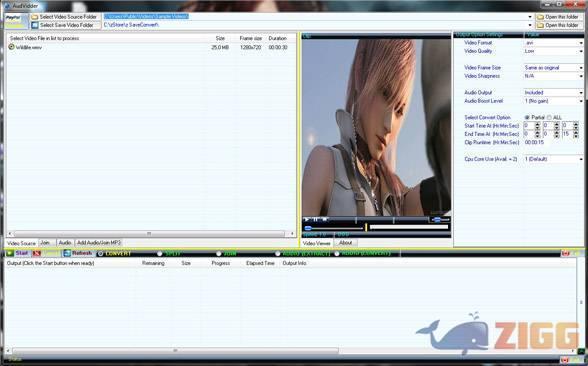Click the Select Save Video Folder icon
The image size is (588, 366).
(x=35, y=25)
